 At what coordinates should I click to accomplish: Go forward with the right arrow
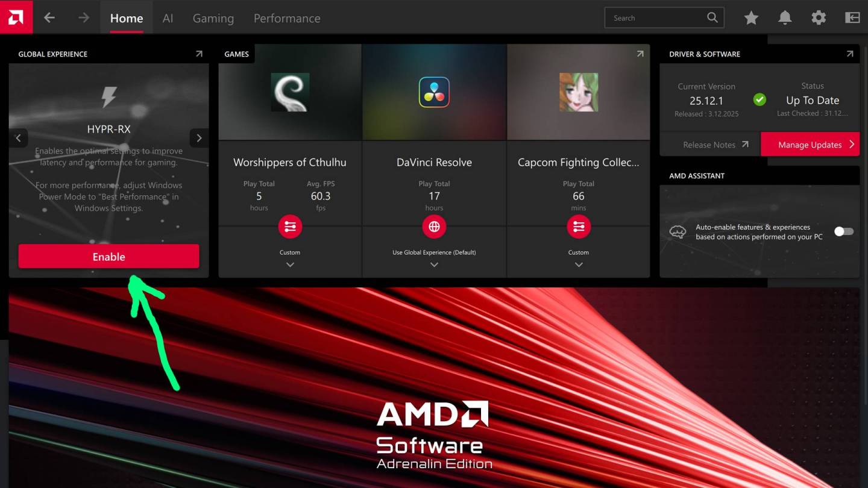click(x=83, y=18)
